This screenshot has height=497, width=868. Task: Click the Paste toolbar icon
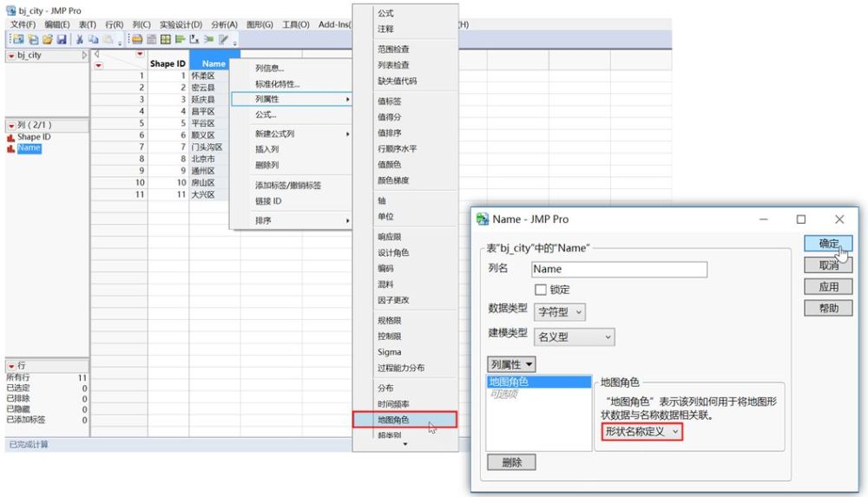(108, 39)
